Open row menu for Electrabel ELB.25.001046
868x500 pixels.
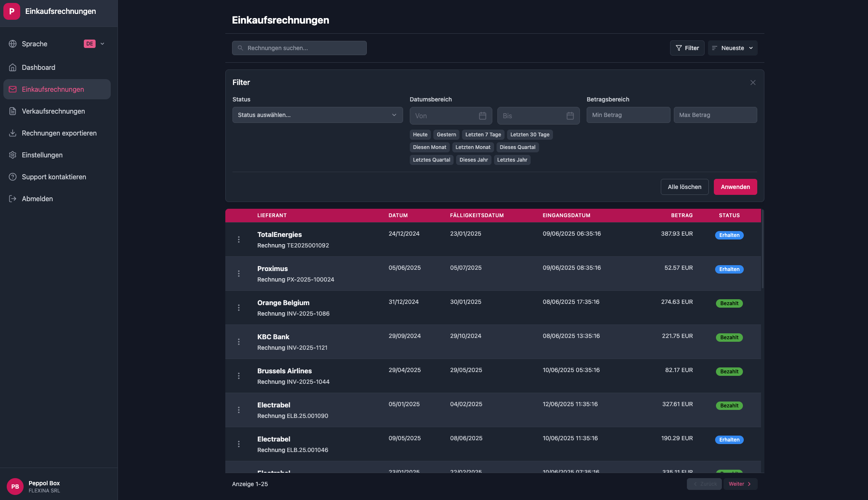239,444
